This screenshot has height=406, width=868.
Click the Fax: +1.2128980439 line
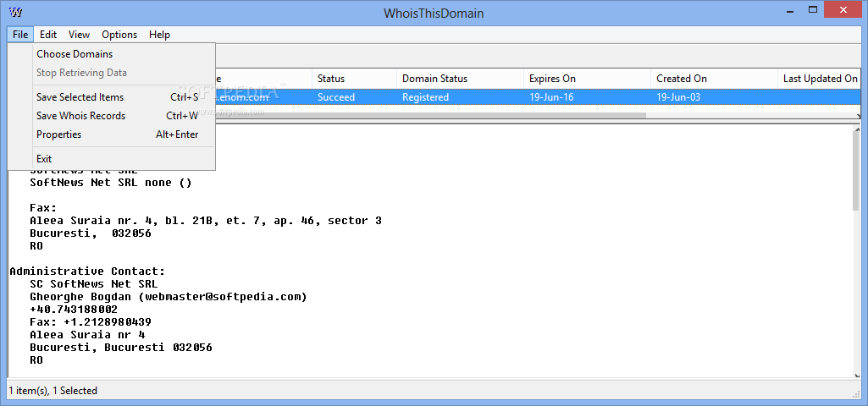[91, 322]
